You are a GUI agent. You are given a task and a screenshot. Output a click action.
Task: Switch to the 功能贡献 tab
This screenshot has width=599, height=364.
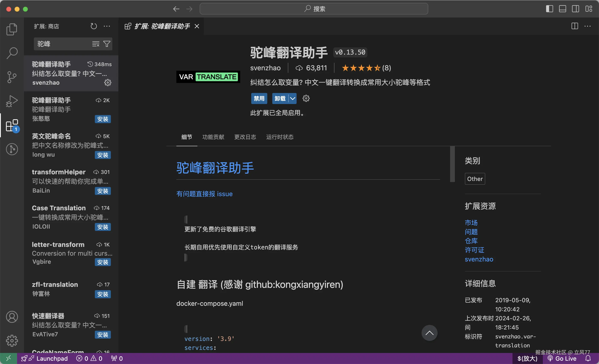pos(213,137)
